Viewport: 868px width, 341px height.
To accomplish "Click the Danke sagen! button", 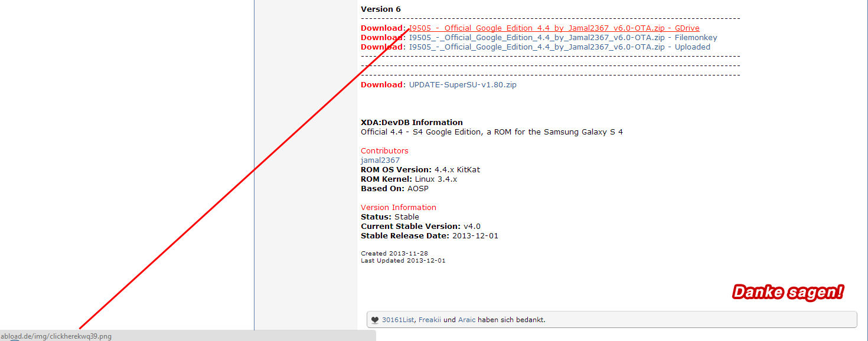I will (x=788, y=292).
